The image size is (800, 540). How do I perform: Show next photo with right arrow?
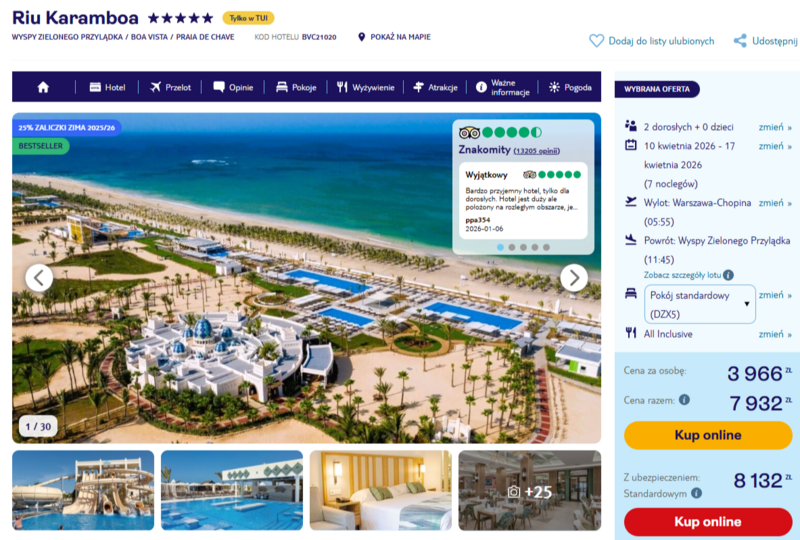[x=573, y=278]
